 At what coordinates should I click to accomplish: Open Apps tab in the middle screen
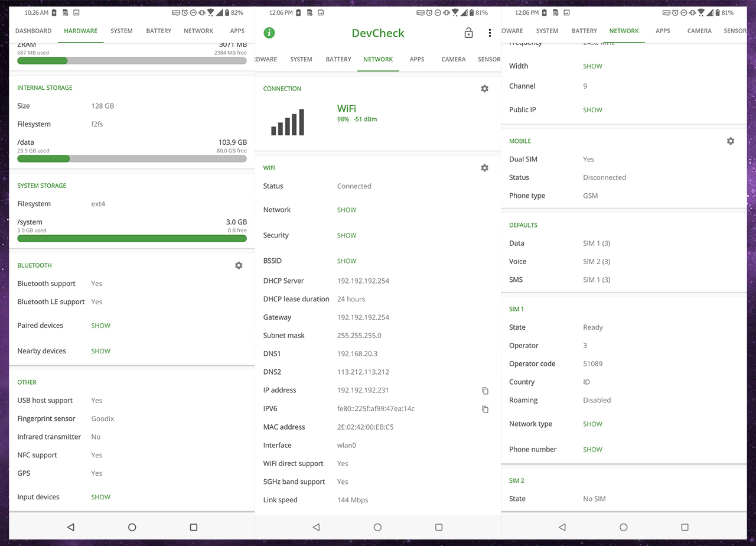click(417, 59)
